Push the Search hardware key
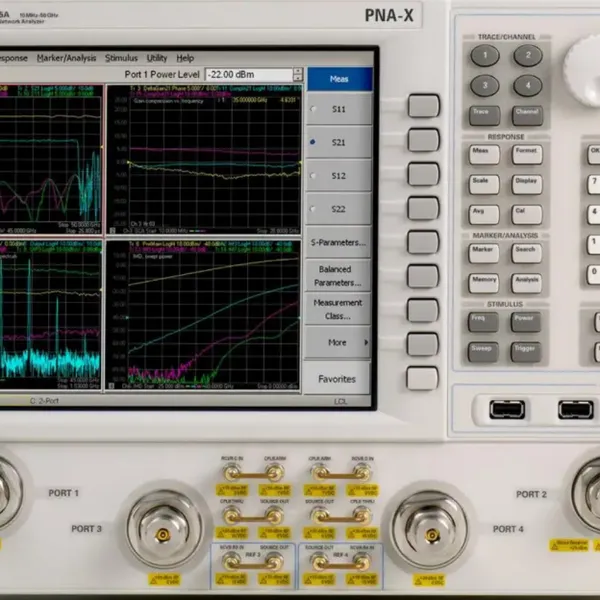Screen dimensions: 600x600 [527, 253]
